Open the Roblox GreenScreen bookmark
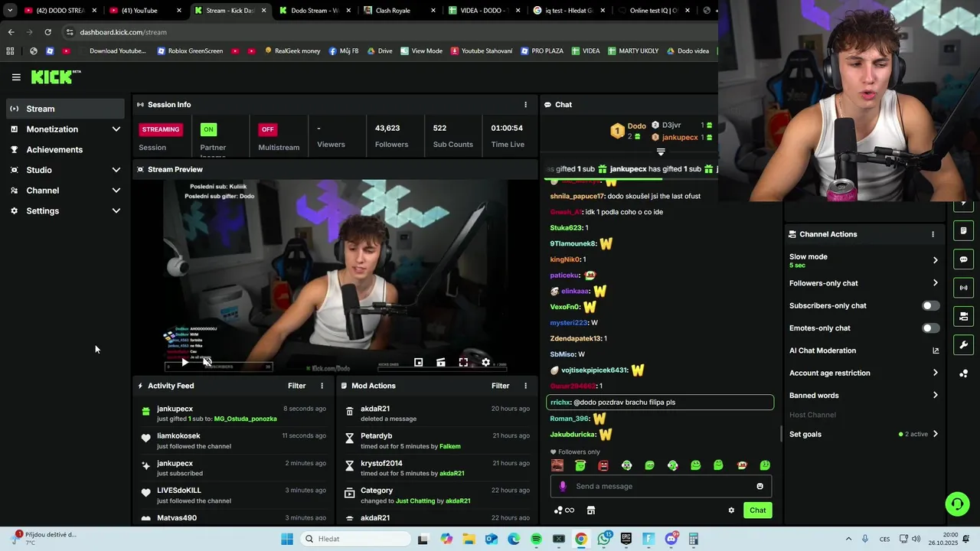The width and height of the screenshot is (980, 551). 190,51
